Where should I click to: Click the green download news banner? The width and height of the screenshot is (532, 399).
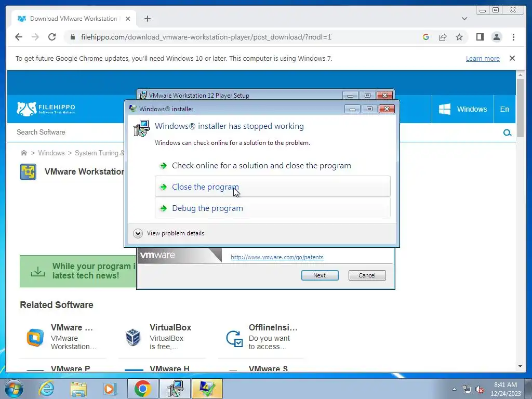click(x=78, y=271)
